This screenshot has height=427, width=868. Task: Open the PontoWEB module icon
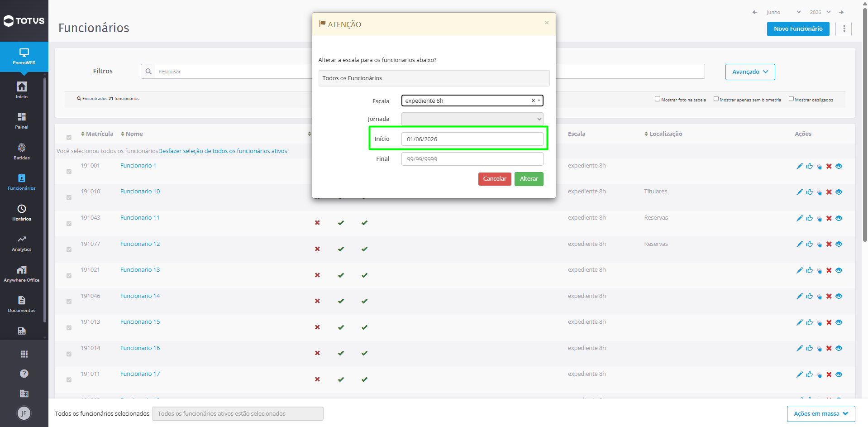24,57
